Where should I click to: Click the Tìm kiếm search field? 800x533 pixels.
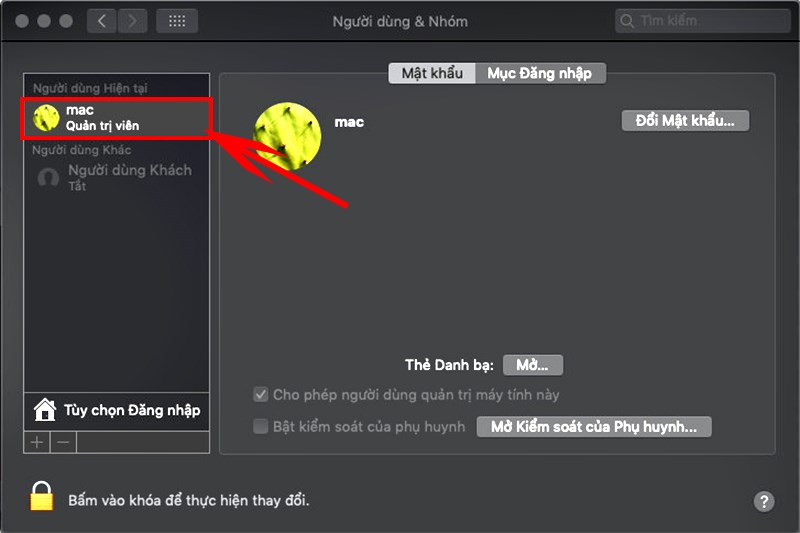[x=703, y=21]
